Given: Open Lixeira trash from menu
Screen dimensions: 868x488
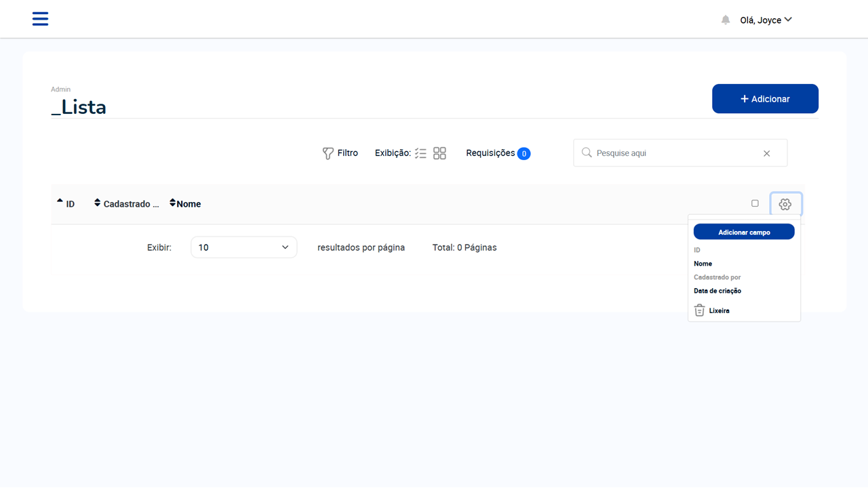Looking at the screenshot, I should pos(712,310).
